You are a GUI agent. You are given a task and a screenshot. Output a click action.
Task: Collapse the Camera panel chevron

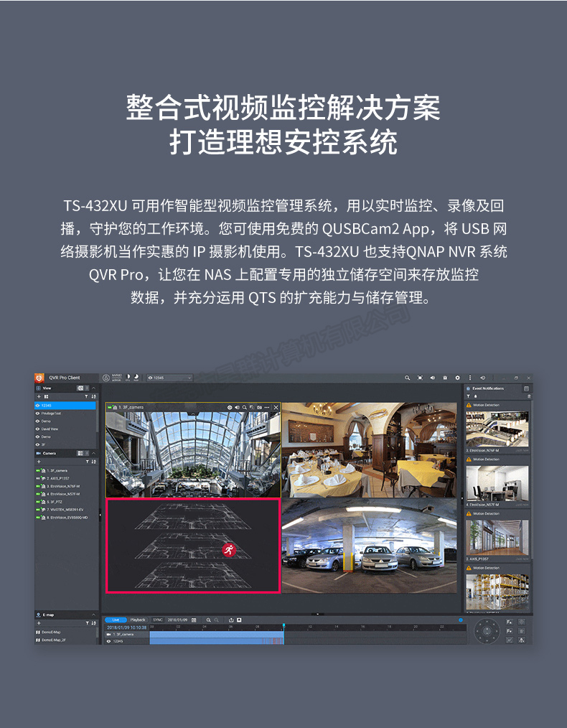(x=94, y=453)
